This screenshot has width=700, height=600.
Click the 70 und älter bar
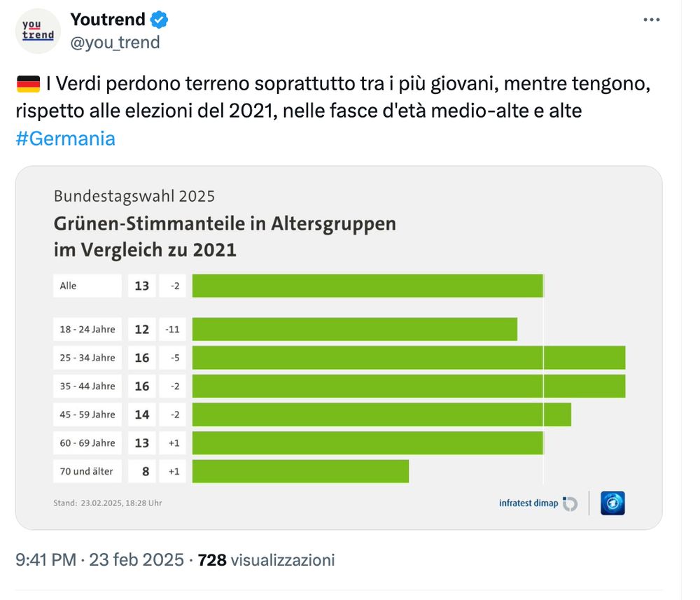[x=300, y=471]
